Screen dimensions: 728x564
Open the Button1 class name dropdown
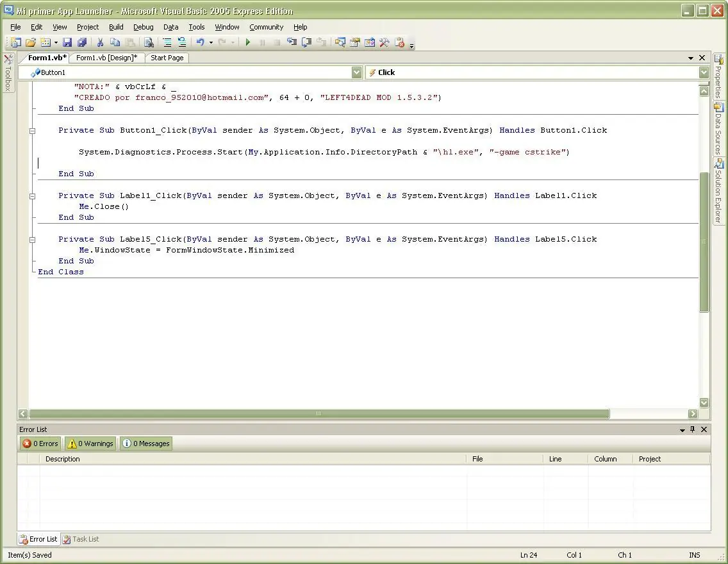pyautogui.click(x=356, y=72)
